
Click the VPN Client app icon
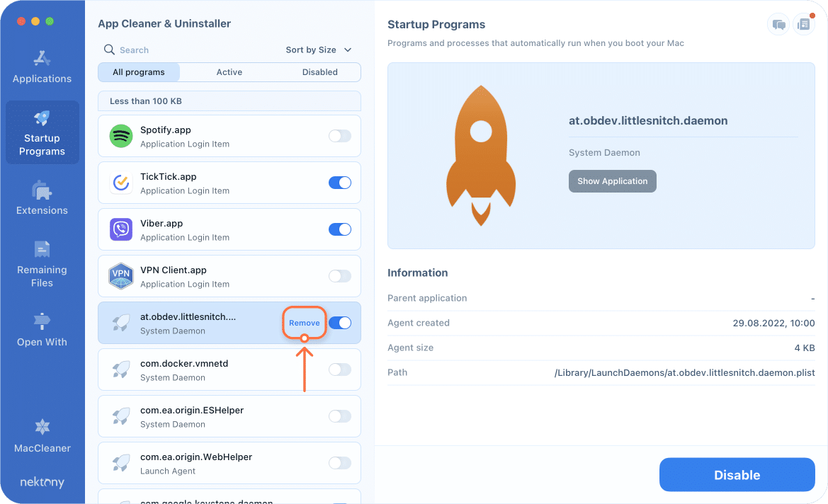coord(121,276)
